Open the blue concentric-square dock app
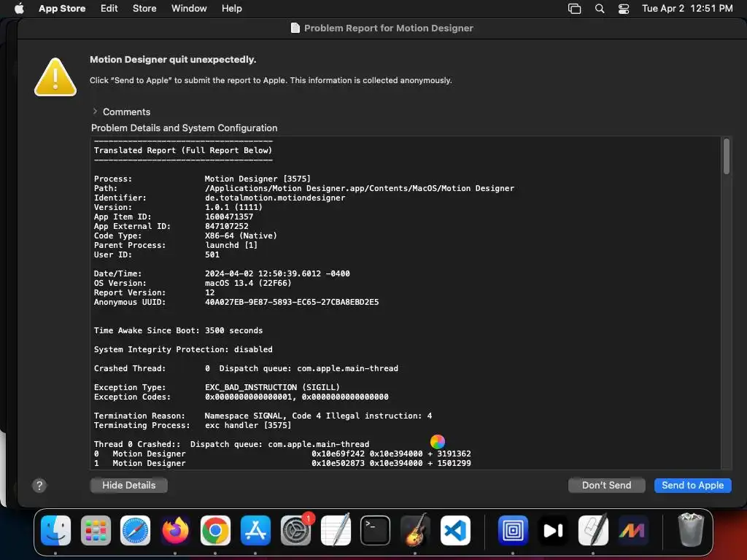The height and width of the screenshot is (560, 747). [x=513, y=530]
